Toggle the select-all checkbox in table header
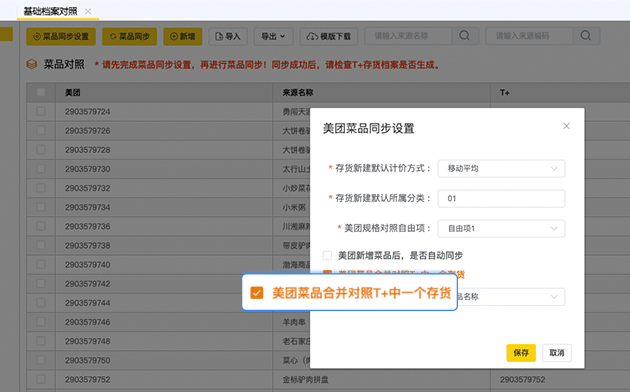Image resolution: width=630 pixels, height=392 pixels. tap(41, 92)
